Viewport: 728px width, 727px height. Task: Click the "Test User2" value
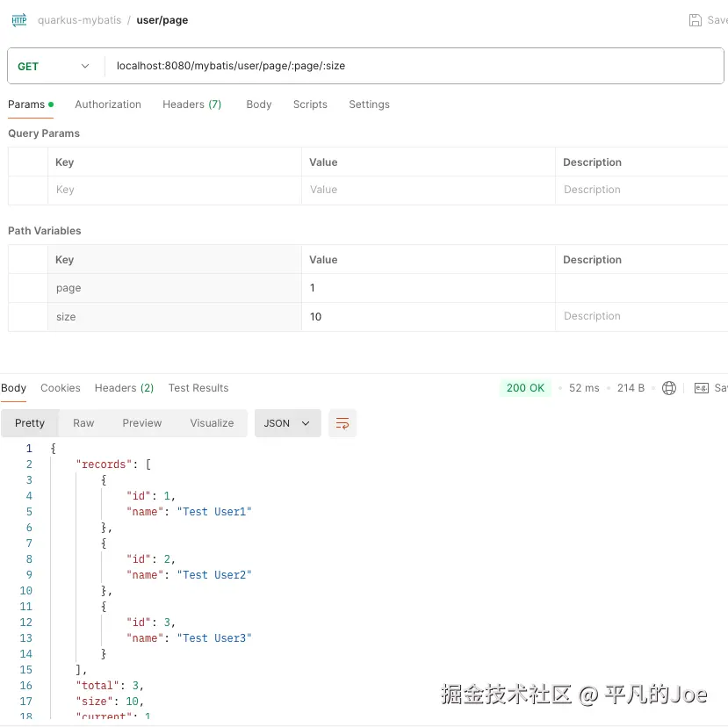coord(214,575)
